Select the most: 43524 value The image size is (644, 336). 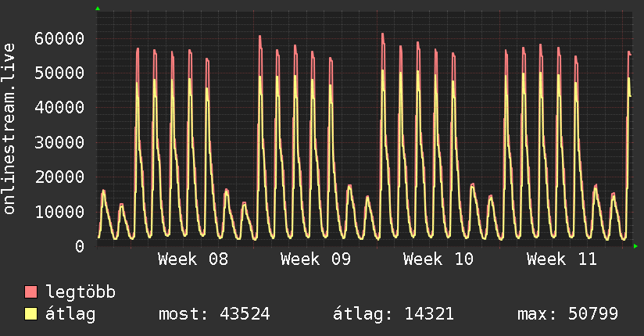click(x=214, y=314)
